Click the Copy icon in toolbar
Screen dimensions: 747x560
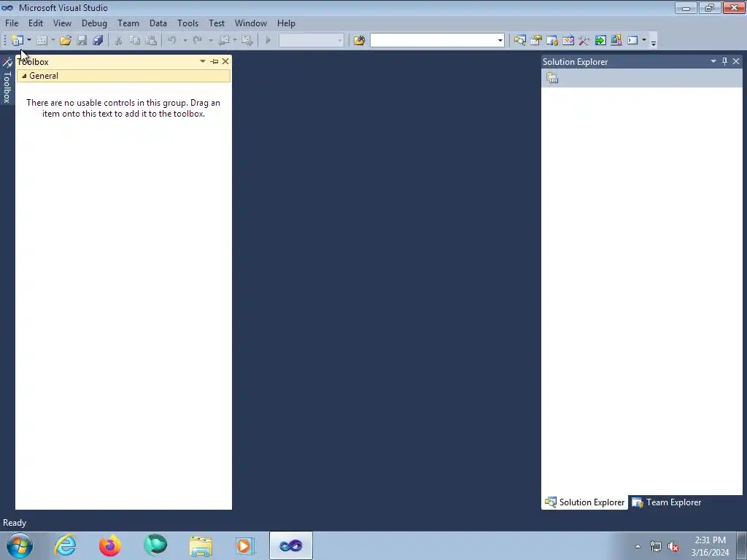coord(135,41)
